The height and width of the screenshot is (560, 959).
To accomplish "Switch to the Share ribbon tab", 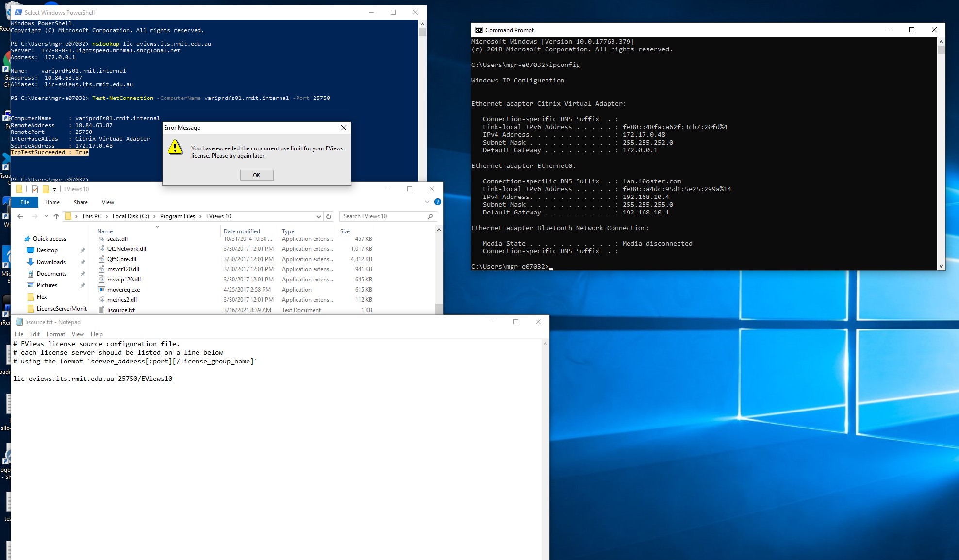I will pos(81,202).
